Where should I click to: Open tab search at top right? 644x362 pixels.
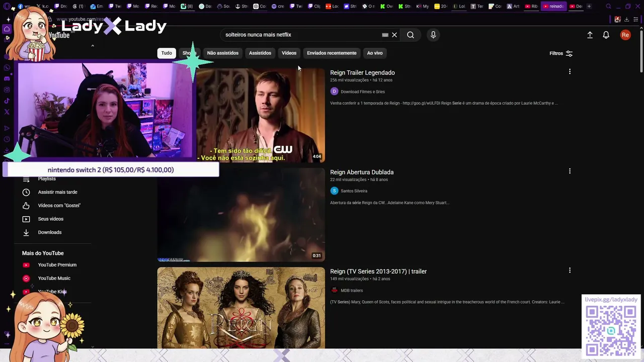click(x=608, y=7)
